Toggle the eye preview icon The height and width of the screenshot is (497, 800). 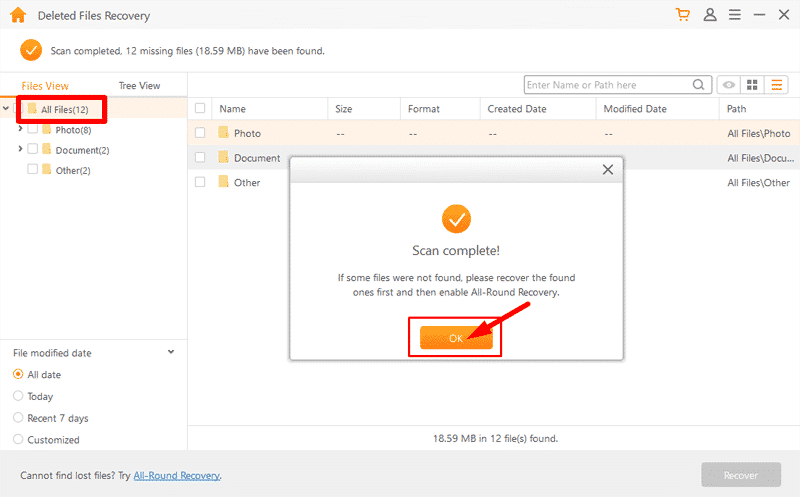729,85
